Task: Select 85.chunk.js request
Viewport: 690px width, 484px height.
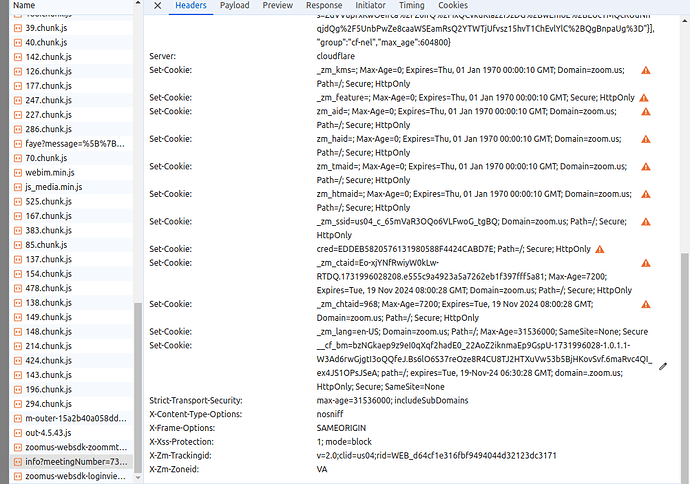Action: pyautogui.click(x=71, y=245)
